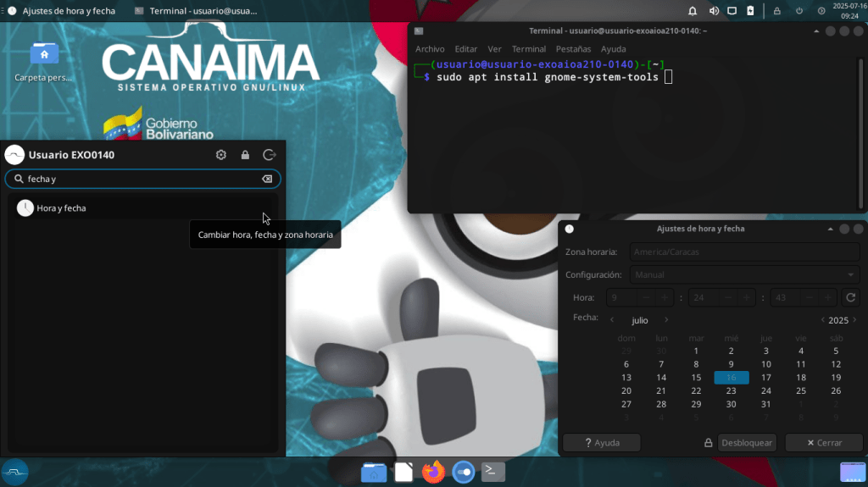Click the lock screen icon in menu header
868x487 pixels.
click(x=245, y=155)
